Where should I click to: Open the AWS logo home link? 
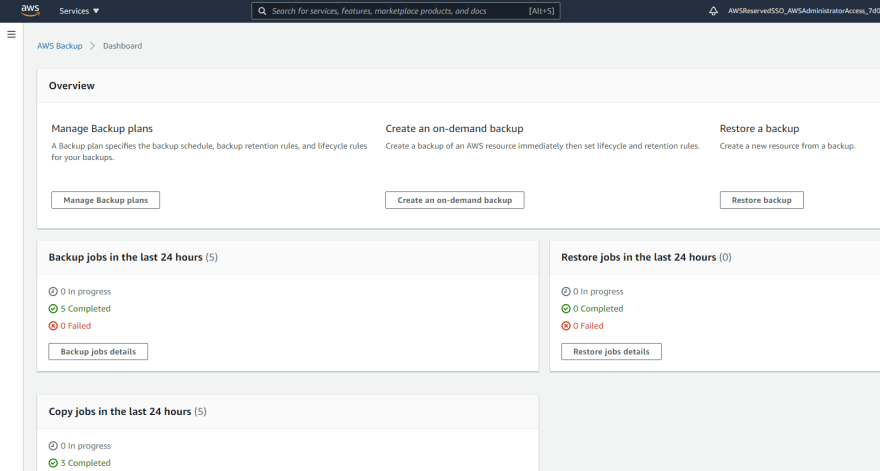(x=30, y=11)
